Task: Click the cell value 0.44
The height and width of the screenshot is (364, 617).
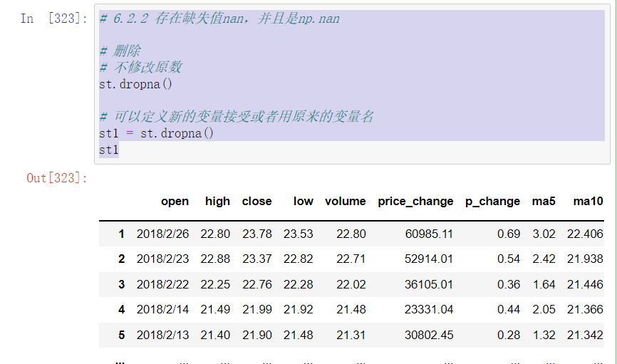Action: [x=509, y=310]
